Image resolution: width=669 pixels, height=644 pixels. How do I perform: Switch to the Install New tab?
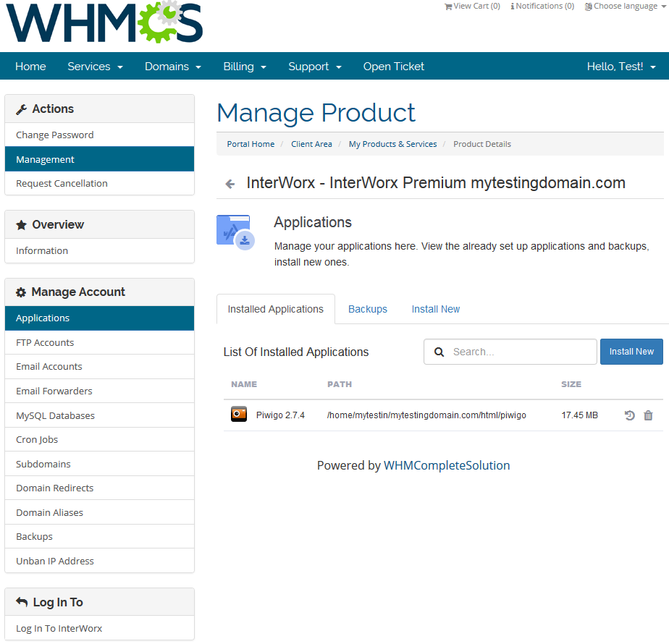436,309
